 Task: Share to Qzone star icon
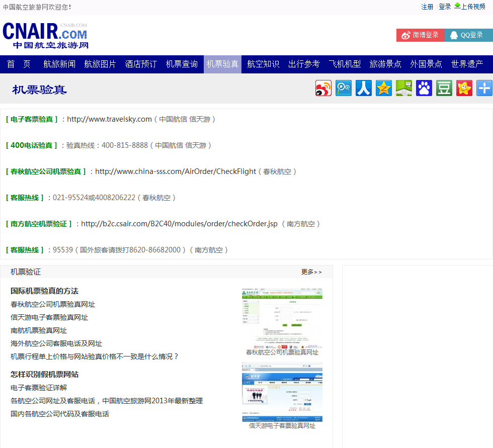point(383,88)
